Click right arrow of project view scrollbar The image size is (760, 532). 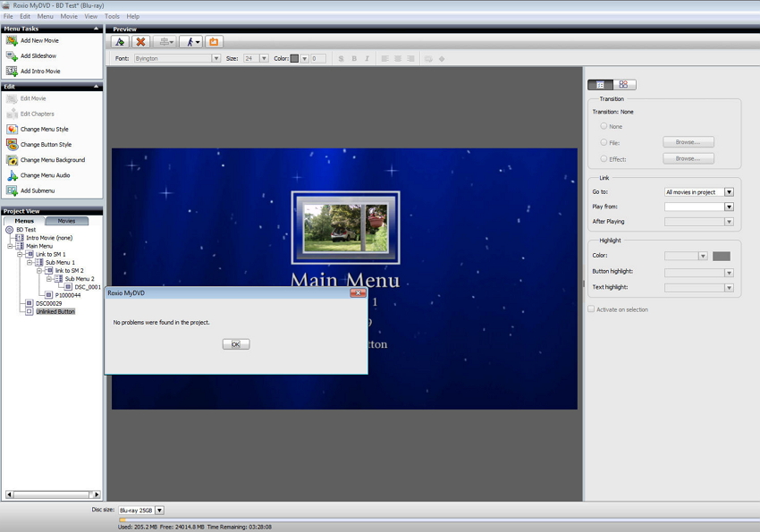[97, 494]
